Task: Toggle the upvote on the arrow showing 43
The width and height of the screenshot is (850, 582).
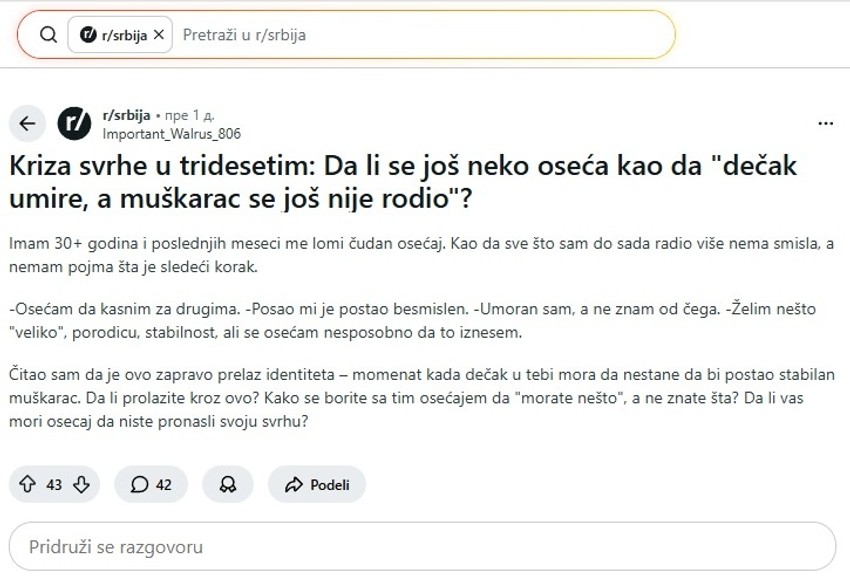Action: (26, 484)
